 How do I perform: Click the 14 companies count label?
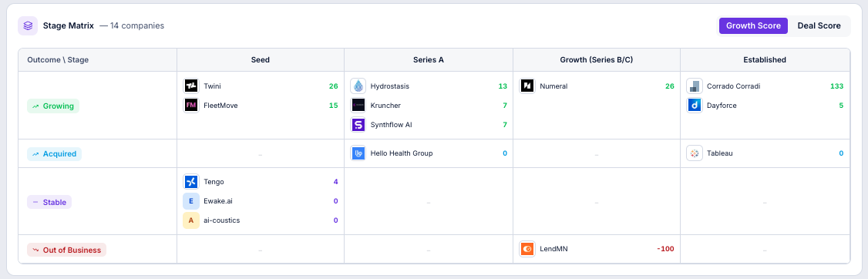(x=132, y=25)
